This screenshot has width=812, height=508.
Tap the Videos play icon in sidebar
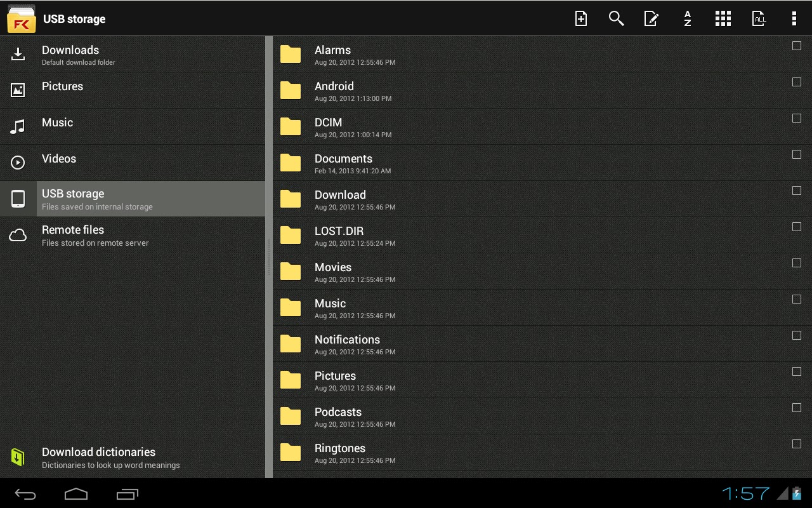pos(18,163)
